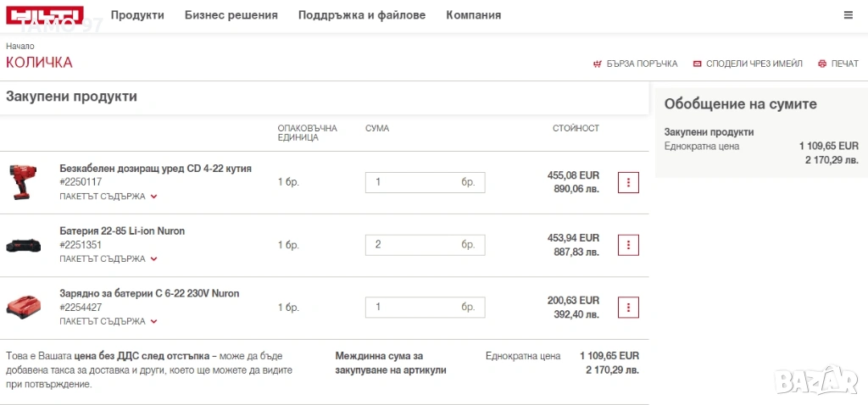Click the red charger product thumbnail
This screenshot has width=868, height=405.
(x=24, y=307)
